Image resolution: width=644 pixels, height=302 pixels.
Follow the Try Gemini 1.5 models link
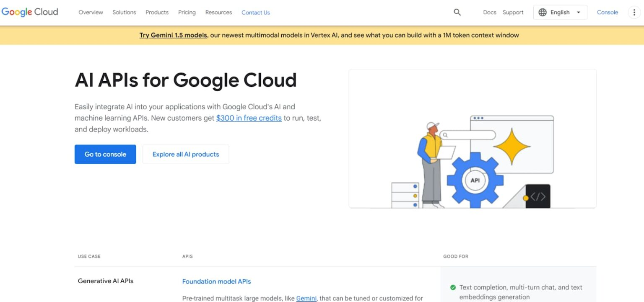[173, 35]
